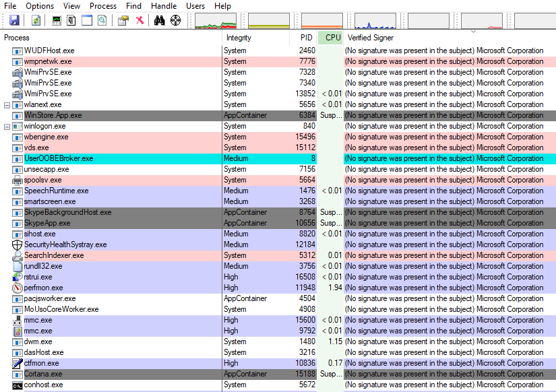Image resolution: width=556 pixels, height=392 pixels.
Task: Click the printer icon beside spoolsv.exe
Action: [x=17, y=181]
